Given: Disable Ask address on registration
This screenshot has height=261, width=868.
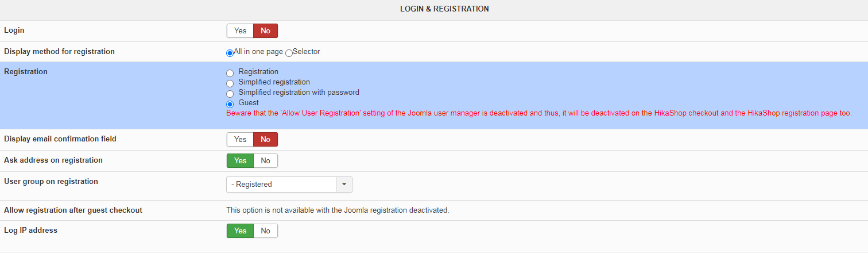Looking at the screenshot, I should tap(265, 161).
